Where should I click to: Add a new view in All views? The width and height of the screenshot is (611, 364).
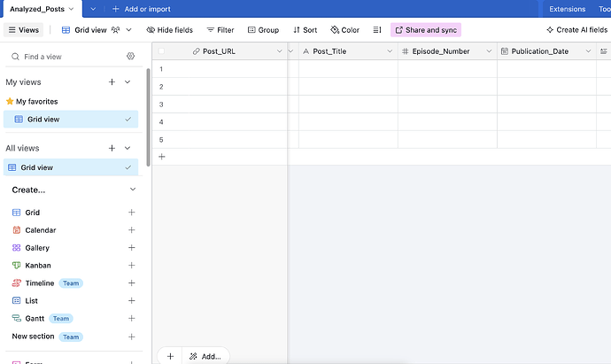point(112,148)
